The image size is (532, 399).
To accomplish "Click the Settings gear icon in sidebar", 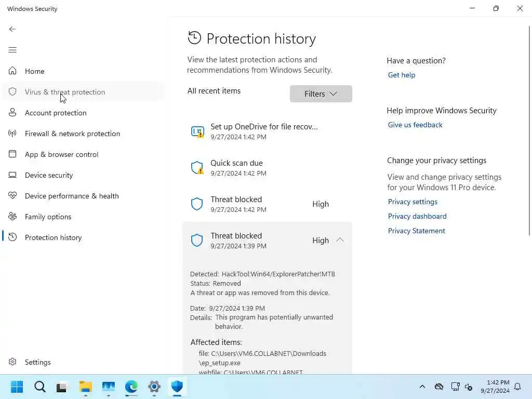I will [x=12, y=362].
